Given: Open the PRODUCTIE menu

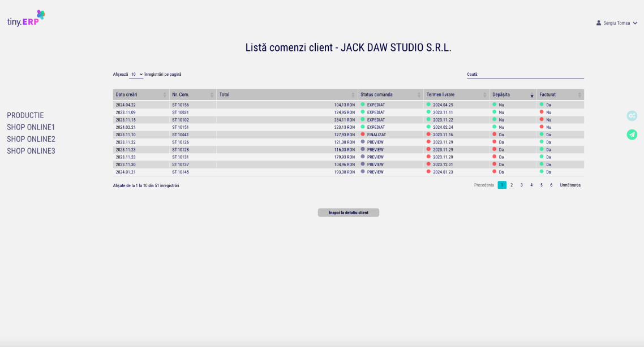Looking at the screenshot, I should [x=25, y=116].
